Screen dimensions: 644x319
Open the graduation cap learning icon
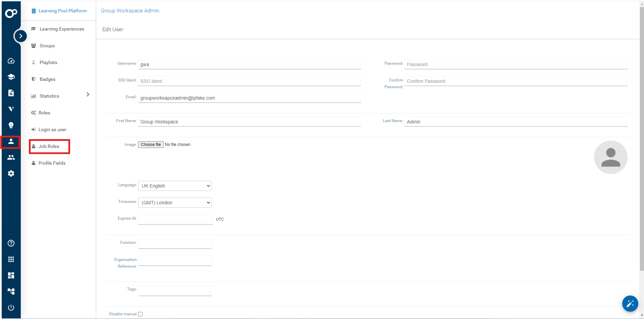tap(11, 77)
